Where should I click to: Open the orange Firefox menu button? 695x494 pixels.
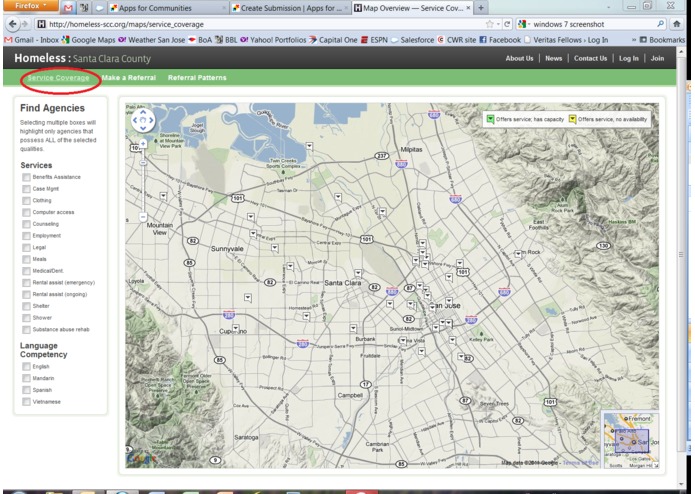point(31,6)
